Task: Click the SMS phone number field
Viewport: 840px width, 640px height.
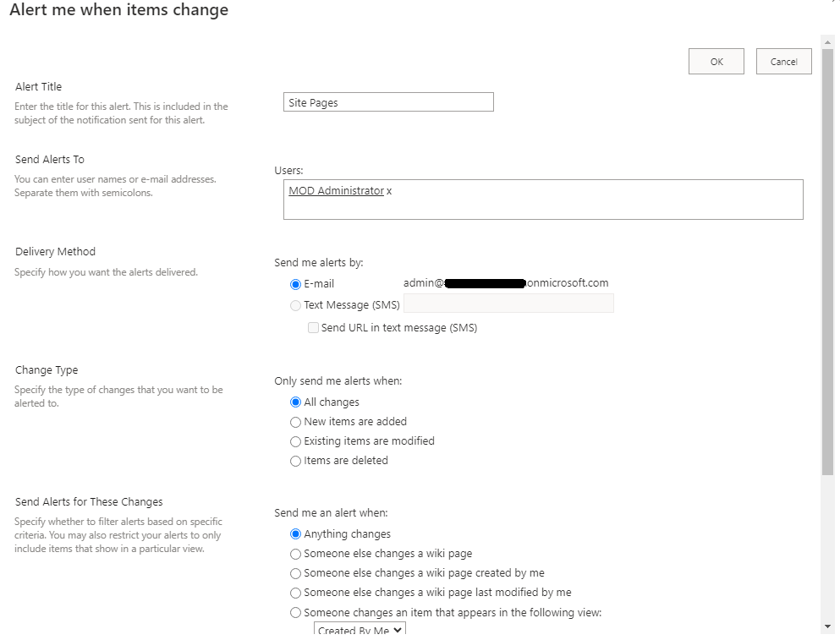Action: (508, 303)
